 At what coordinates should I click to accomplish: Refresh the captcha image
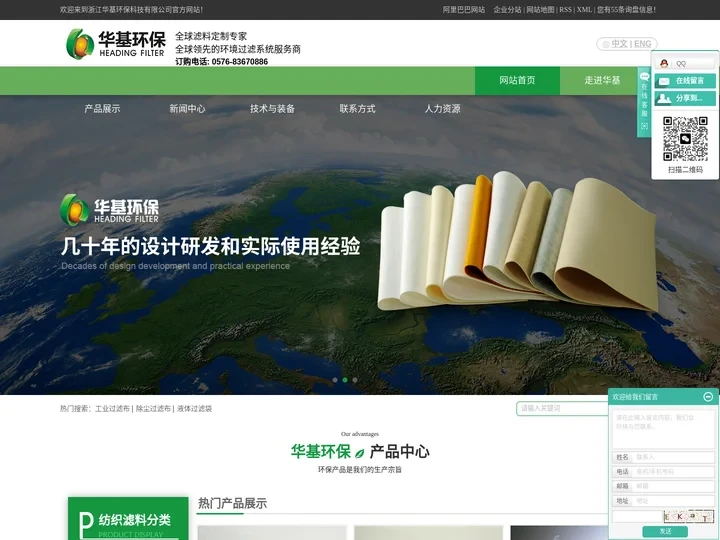tap(689, 517)
